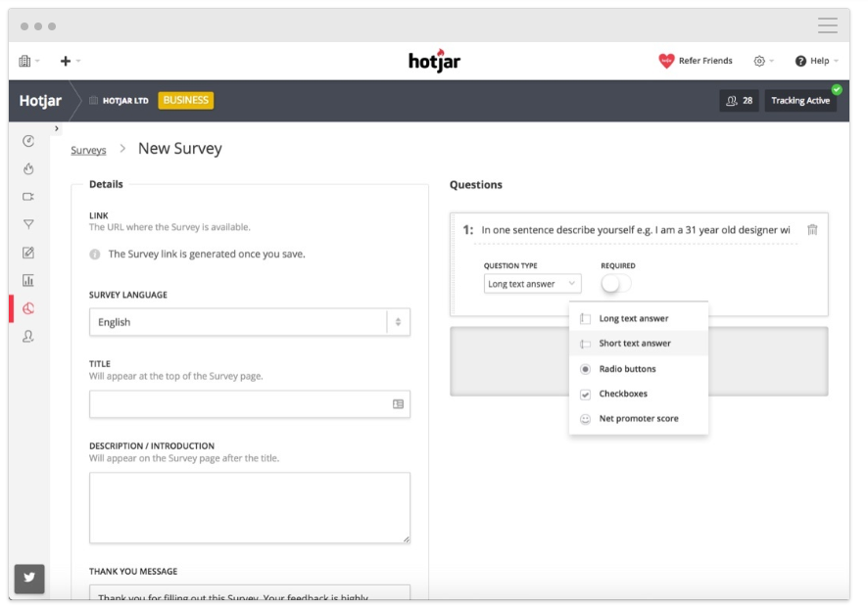868x606 pixels.
Task: Select Long text answer option
Action: click(639, 318)
